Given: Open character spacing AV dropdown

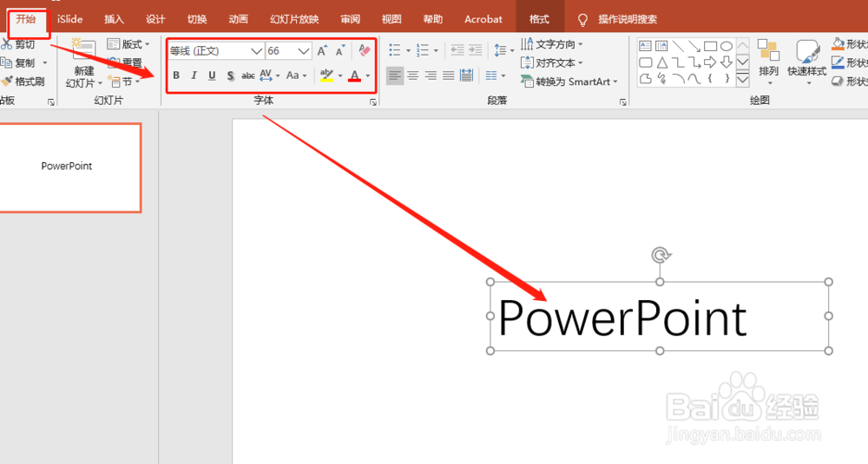Looking at the screenshot, I should click(x=270, y=75).
